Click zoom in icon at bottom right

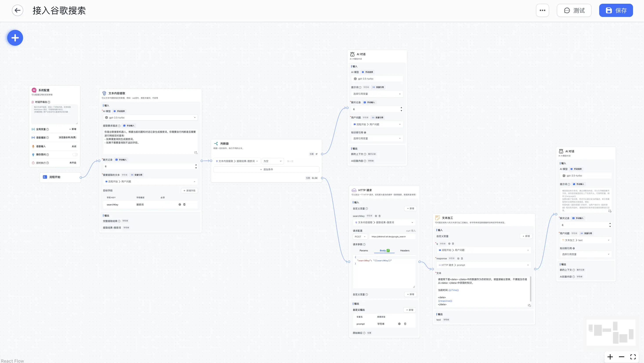(610, 357)
